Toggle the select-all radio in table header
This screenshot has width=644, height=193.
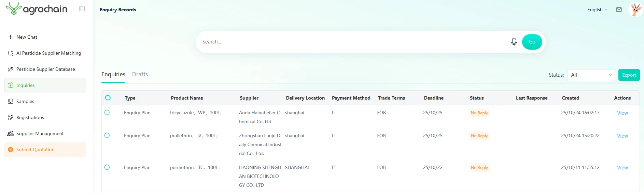tap(108, 98)
